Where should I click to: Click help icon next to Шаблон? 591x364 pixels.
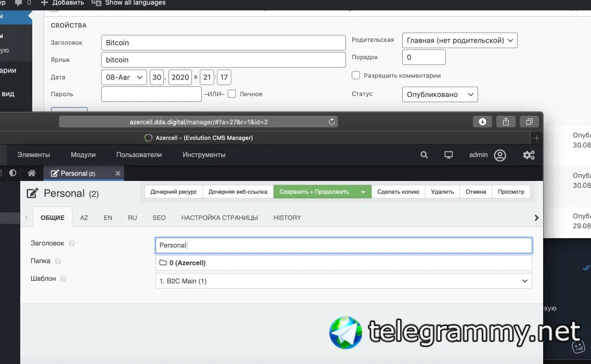click(63, 279)
